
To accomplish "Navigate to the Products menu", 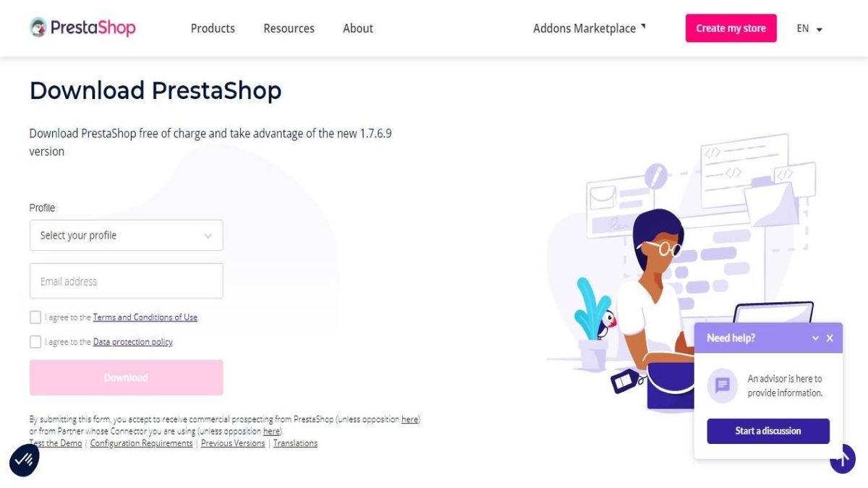I will pyautogui.click(x=213, y=28).
